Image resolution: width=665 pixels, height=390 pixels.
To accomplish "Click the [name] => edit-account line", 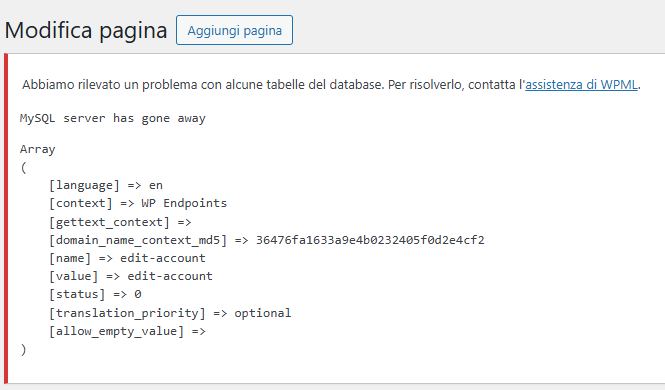I will coord(127,258).
